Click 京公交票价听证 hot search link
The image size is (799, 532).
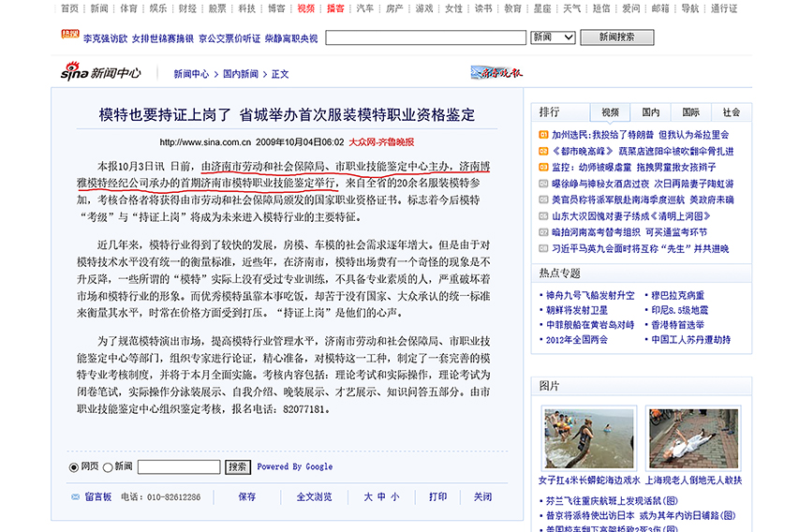(229, 38)
